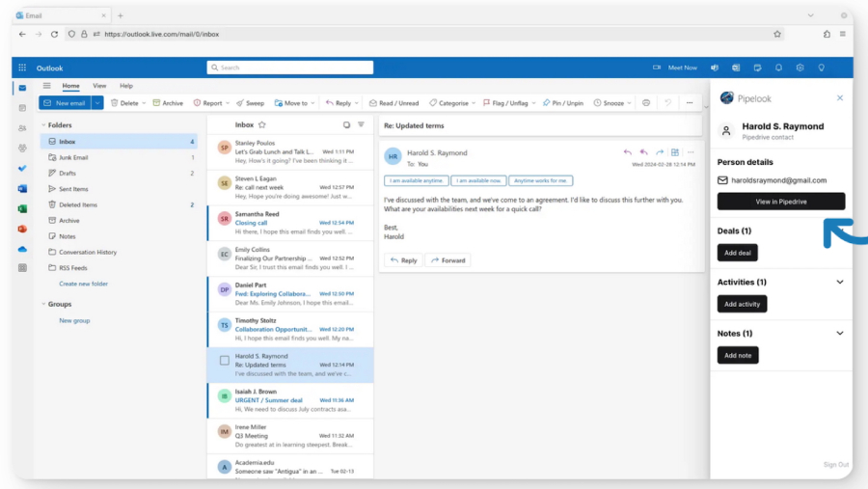868x489 pixels.
Task: Open the app launcher waffle icon
Action: pyautogui.click(x=22, y=68)
